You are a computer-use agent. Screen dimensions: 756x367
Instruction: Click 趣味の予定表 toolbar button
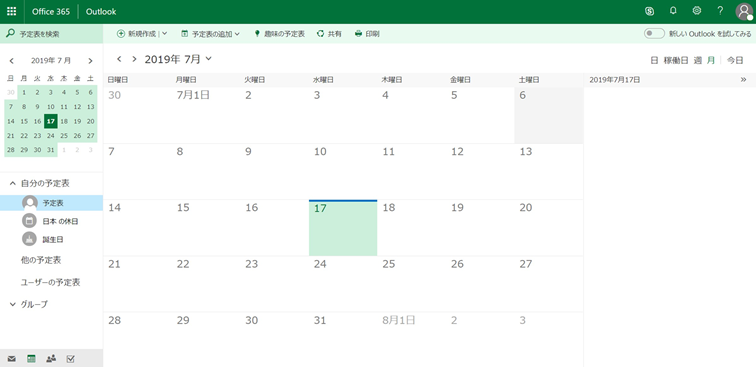280,34
